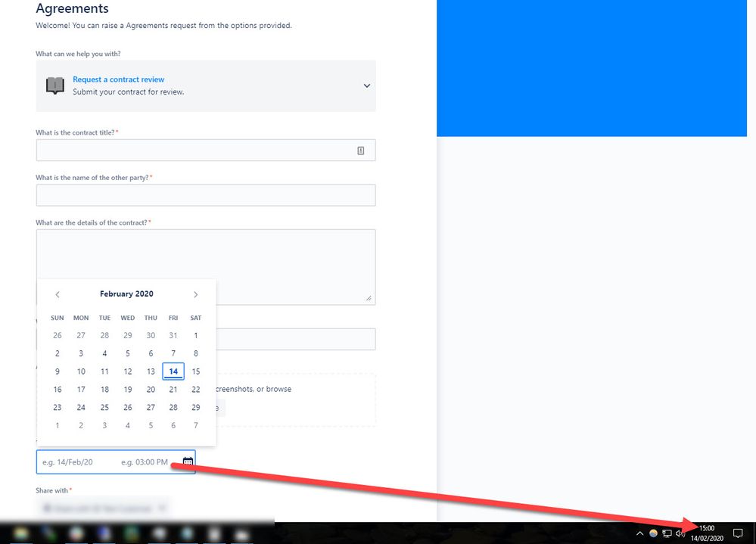Open the notification center icon in taskbar
The image size is (756, 544).
738,533
